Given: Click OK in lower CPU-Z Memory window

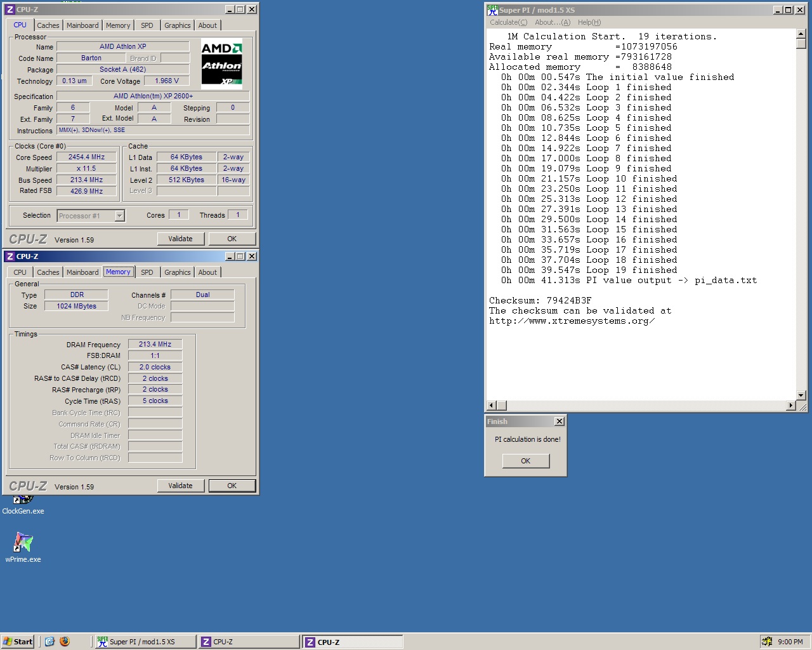Looking at the screenshot, I should (x=232, y=486).
